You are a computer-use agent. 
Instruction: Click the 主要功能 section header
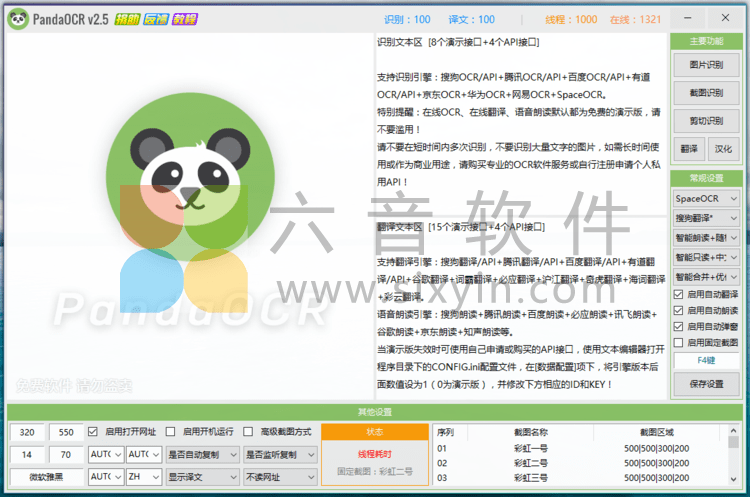(706, 41)
